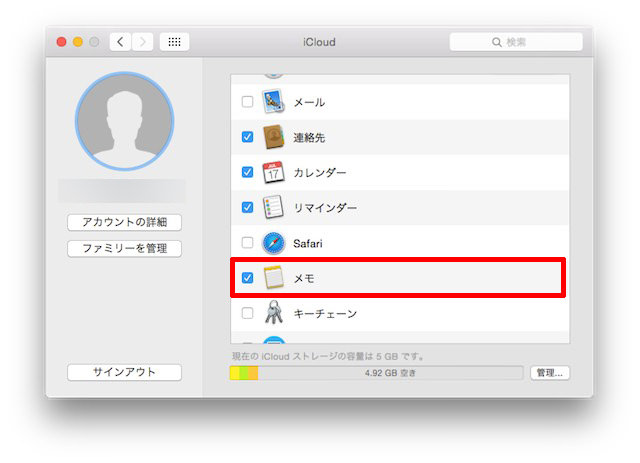The height and width of the screenshot is (463, 640).
Task: Click the 検索 search field
Action: click(516, 42)
